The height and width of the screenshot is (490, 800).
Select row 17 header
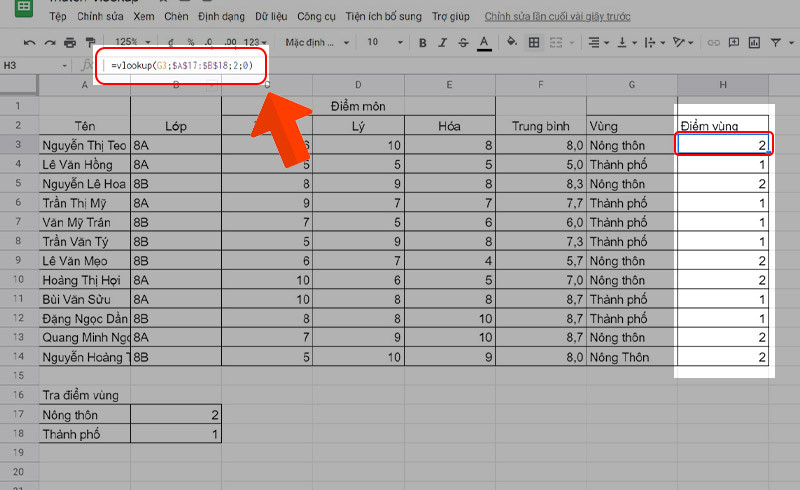pyautogui.click(x=18, y=414)
